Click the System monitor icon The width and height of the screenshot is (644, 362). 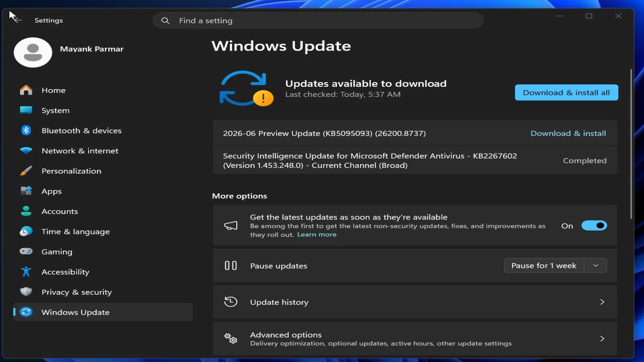click(x=26, y=110)
